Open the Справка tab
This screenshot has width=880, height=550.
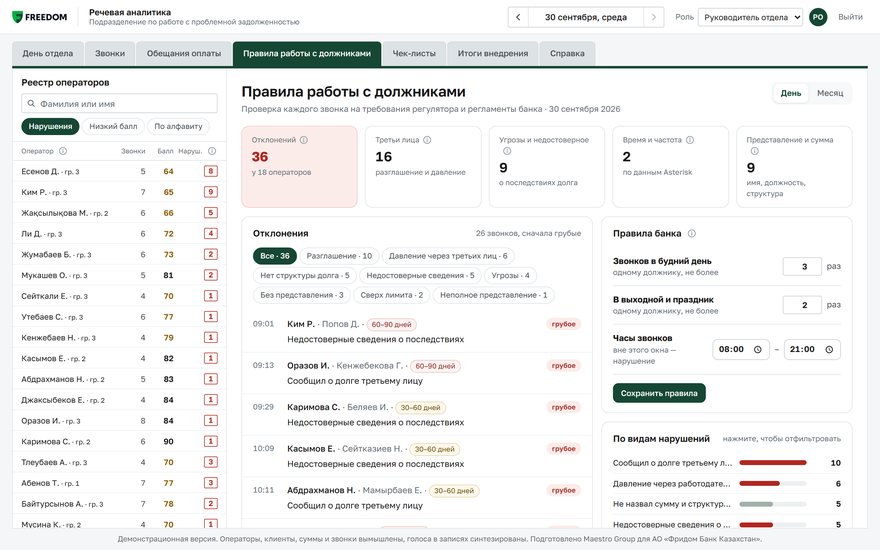[x=567, y=54]
